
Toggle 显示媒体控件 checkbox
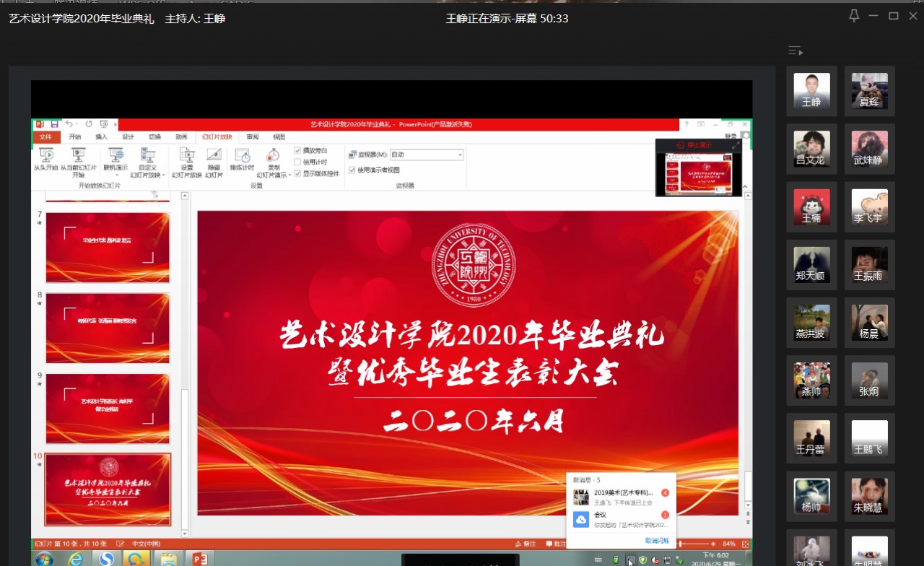[297, 173]
